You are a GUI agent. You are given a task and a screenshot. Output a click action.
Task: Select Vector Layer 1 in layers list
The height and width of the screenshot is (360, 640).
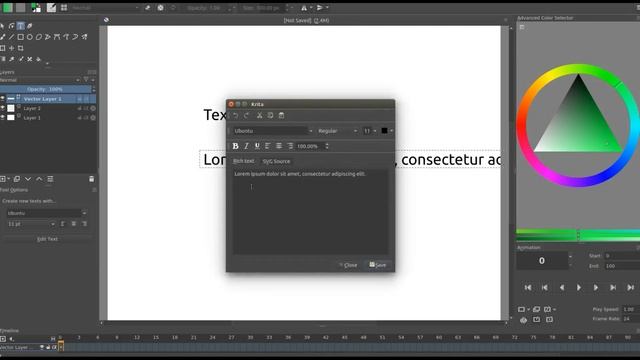42,99
